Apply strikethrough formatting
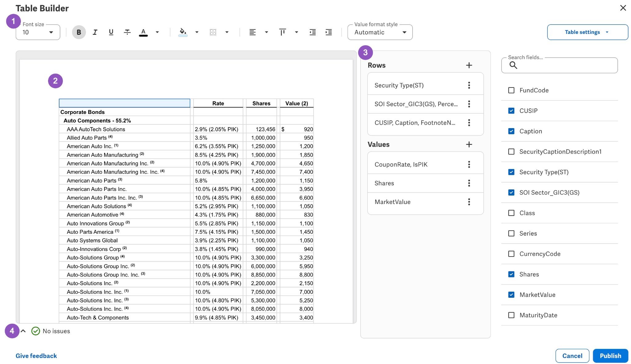Viewport: 631px width, 364px height. point(127,32)
